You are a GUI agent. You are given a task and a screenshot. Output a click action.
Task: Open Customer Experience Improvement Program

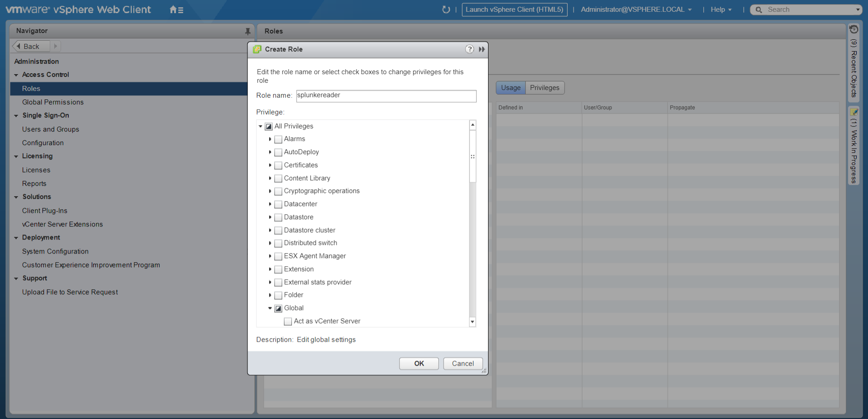[91, 265]
